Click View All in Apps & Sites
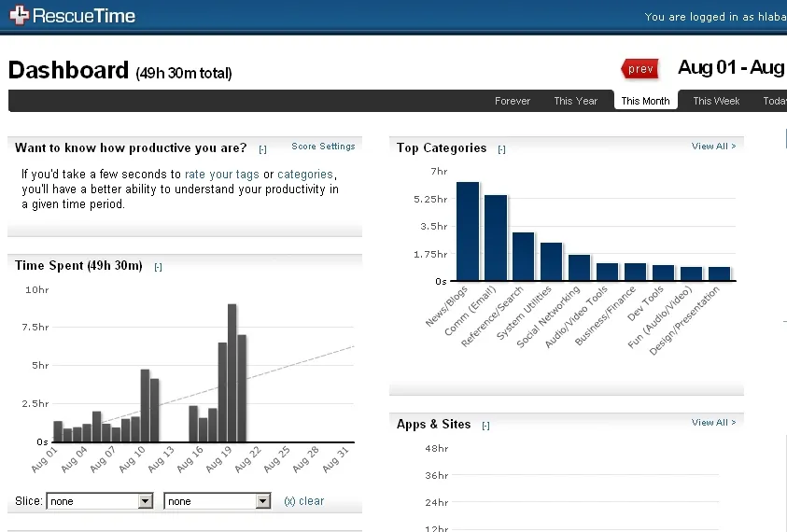Image resolution: width=787 pixels, height=532 pixels. (713, 422)
